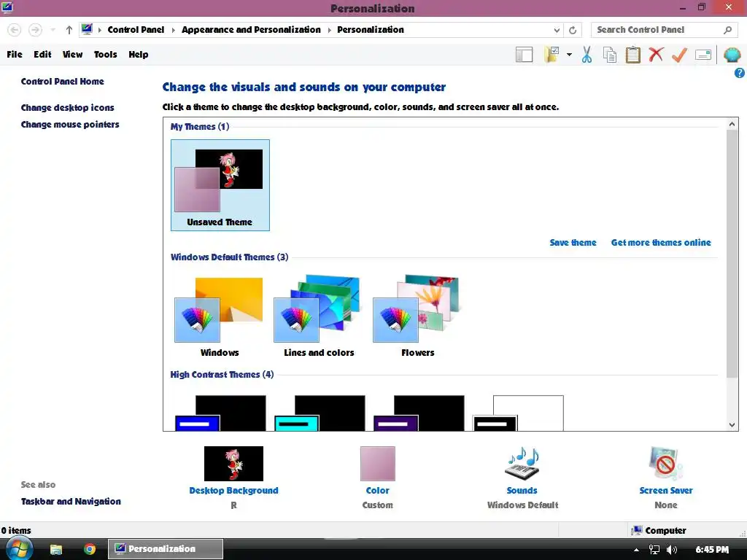Open the Tools menu

point(105,54)
